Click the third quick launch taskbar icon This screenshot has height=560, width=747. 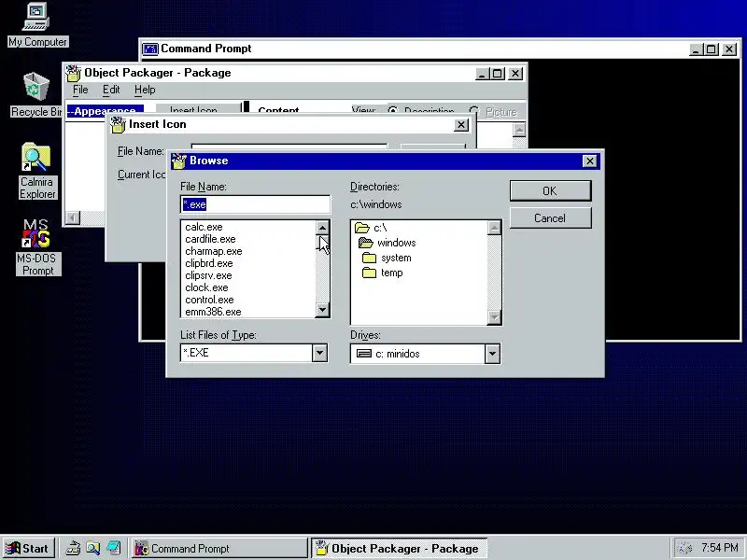[x=113, y=548]
